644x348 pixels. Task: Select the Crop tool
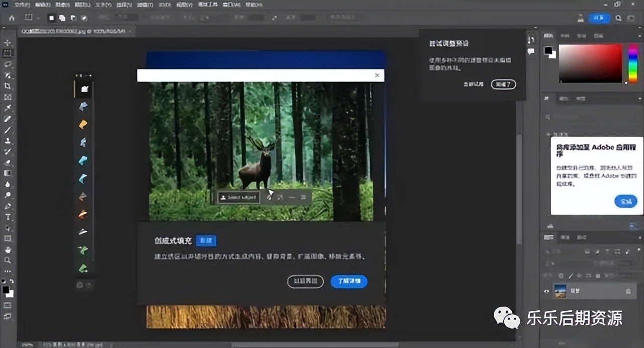8,86
